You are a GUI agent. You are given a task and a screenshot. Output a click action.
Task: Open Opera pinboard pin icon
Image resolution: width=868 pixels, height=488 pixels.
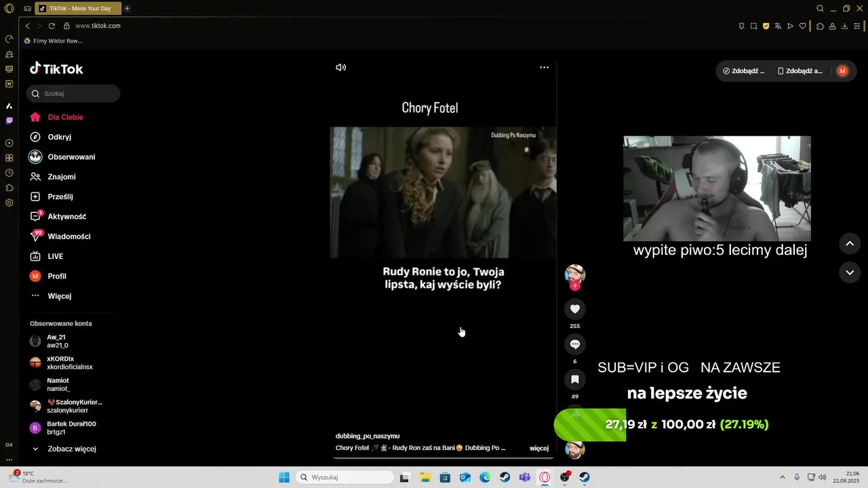tap(741, 26)
